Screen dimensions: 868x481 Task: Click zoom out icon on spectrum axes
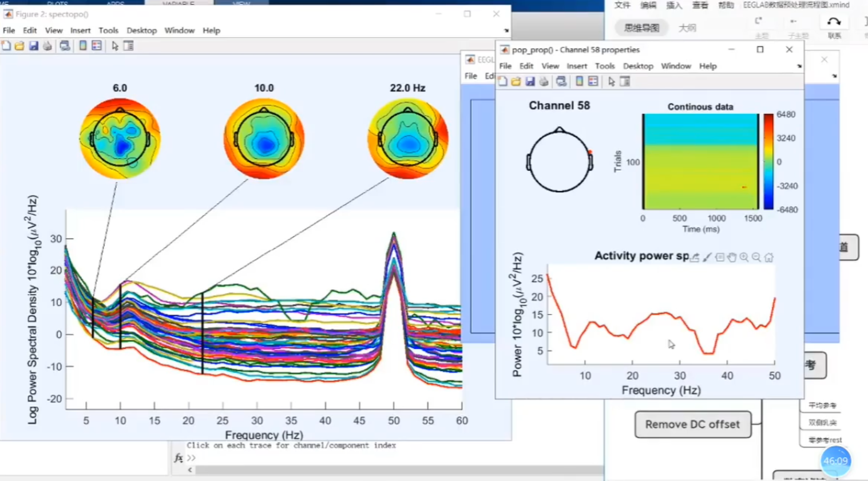756,257
